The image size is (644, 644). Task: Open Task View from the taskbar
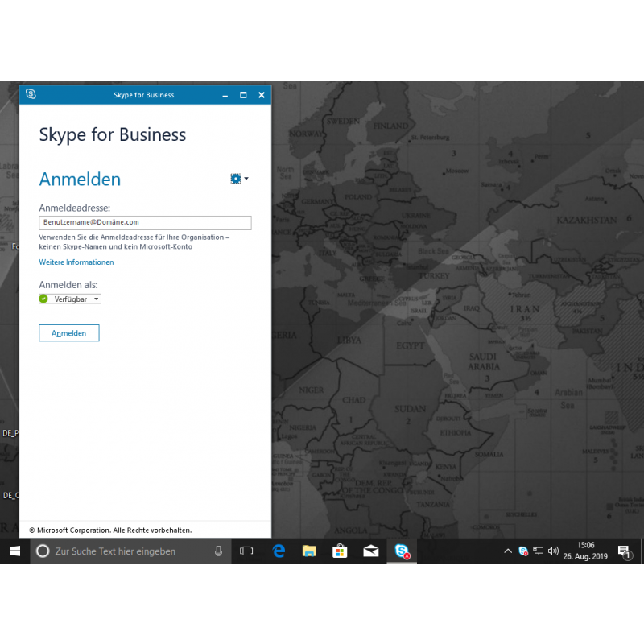point(247,551)
